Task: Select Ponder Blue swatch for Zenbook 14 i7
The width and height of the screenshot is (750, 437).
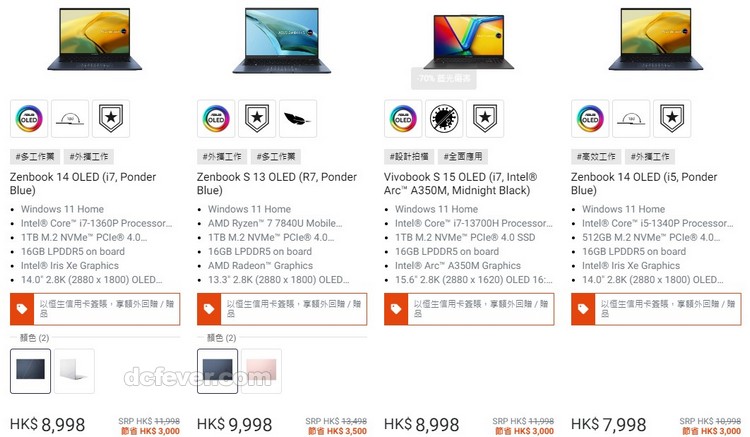Action: 31,371
